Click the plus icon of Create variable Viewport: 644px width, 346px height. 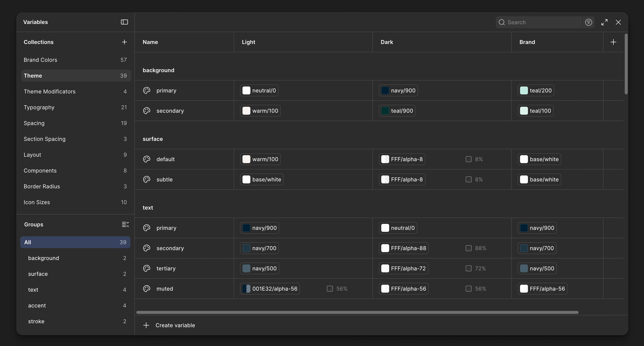coord(146,325)
